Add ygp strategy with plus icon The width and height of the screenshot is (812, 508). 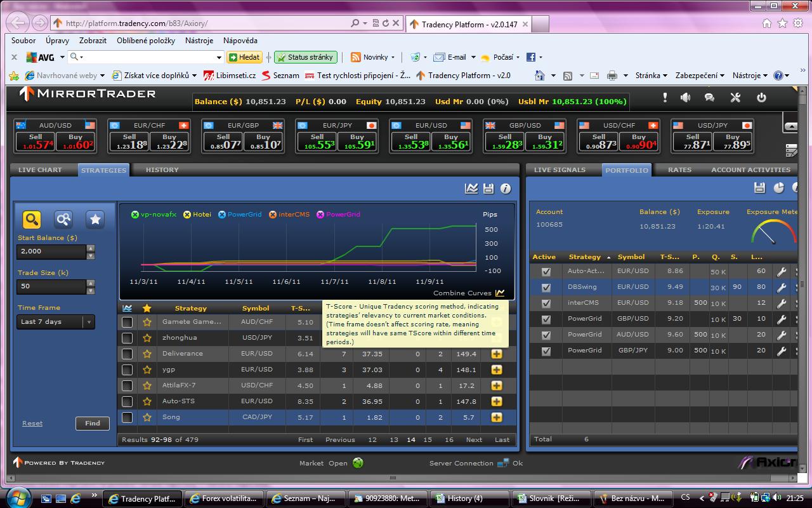click(x=497, y=370)
